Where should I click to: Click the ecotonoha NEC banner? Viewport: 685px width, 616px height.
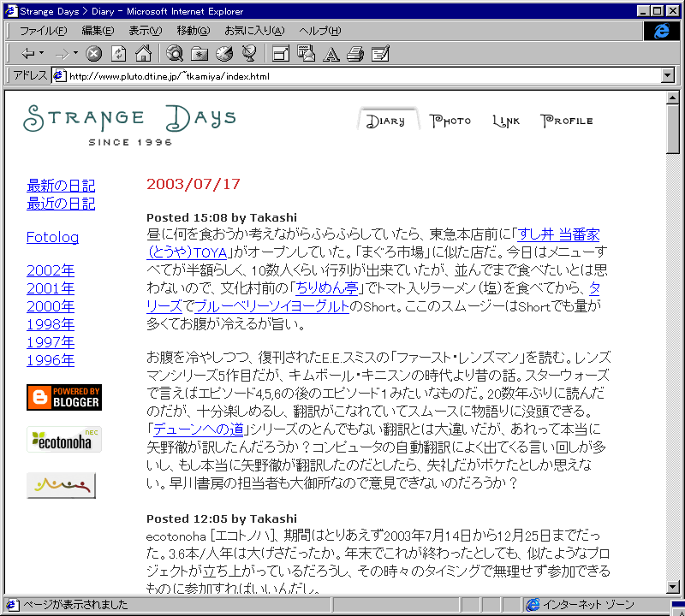tap(64, 439)
